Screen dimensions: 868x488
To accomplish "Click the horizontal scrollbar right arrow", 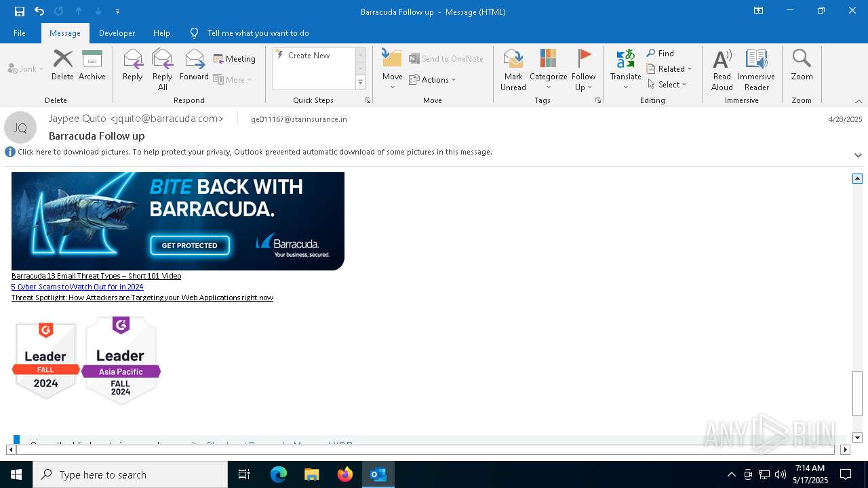I will tap(845, 449).
